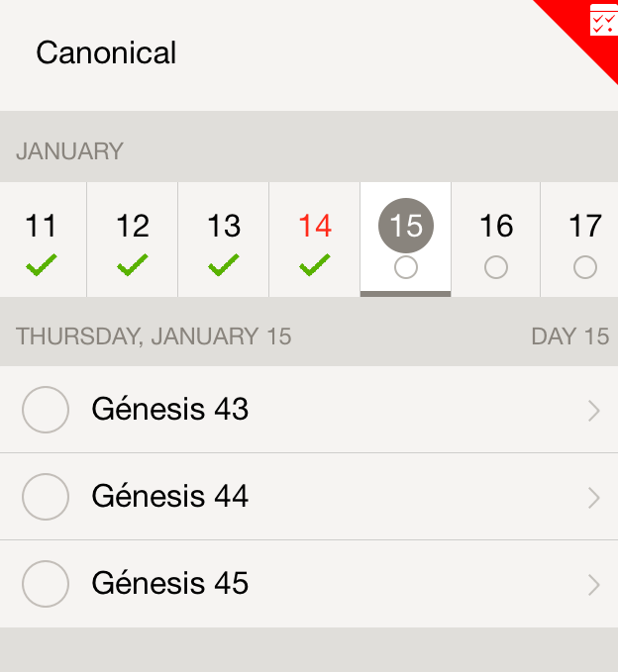This screenshot has height=672, width=618.
Task: Click the green checkmark under day 14
Action: coord(315,265)
